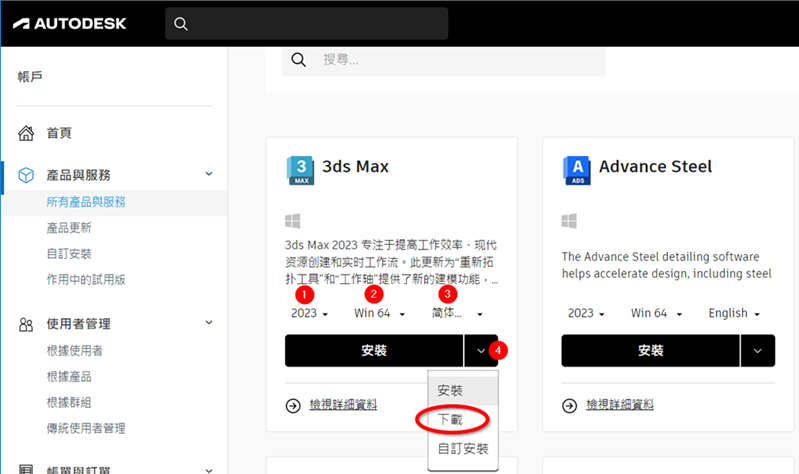Click arrow circle icon on 3ds Max card
799x474 pixels.
tap(293, 406)
